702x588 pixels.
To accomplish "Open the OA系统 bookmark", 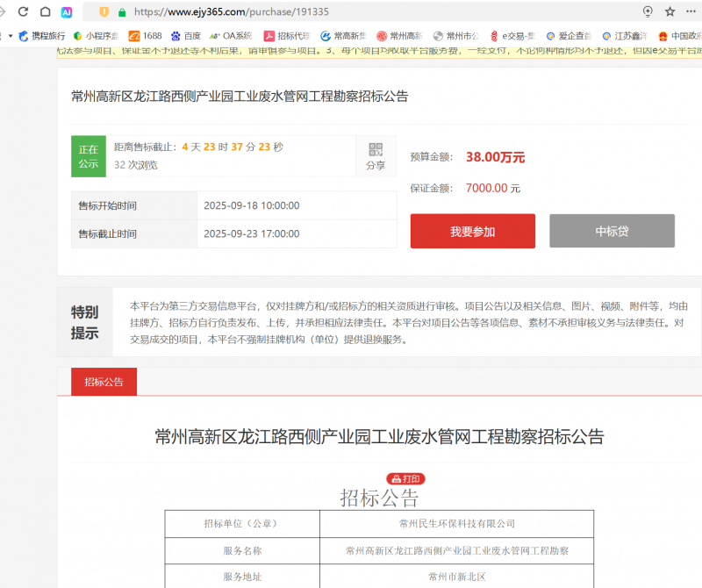I will [x=231, y=36].
